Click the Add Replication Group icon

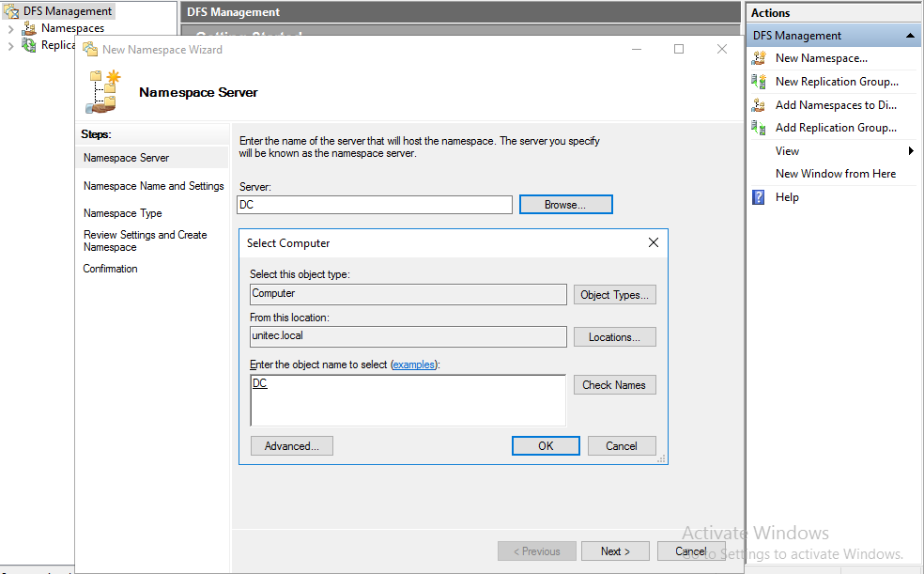tap(759, 128)
